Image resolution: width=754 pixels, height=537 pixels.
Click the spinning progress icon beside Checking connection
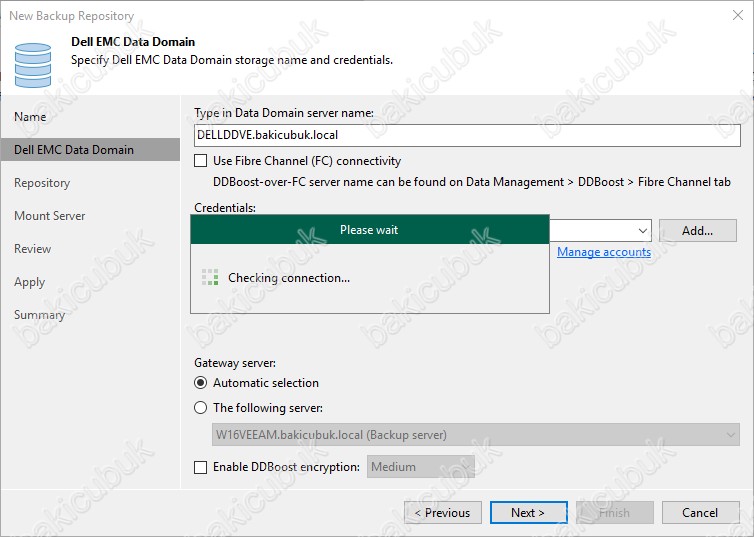point(210,277)
